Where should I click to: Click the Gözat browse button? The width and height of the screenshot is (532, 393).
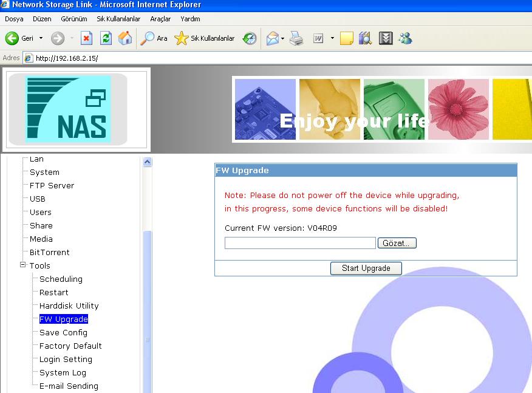(397, 243)
